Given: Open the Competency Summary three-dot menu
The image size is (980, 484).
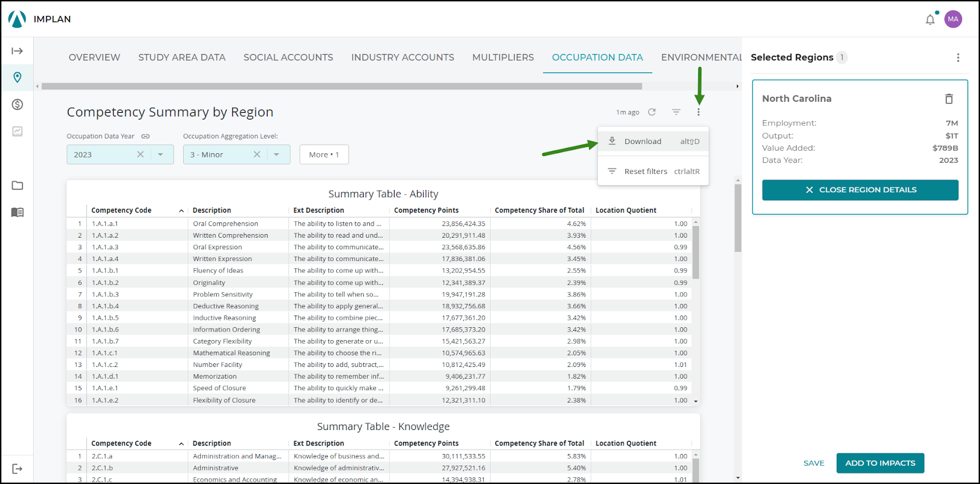Looking at the screenshot, I should 698,112.
